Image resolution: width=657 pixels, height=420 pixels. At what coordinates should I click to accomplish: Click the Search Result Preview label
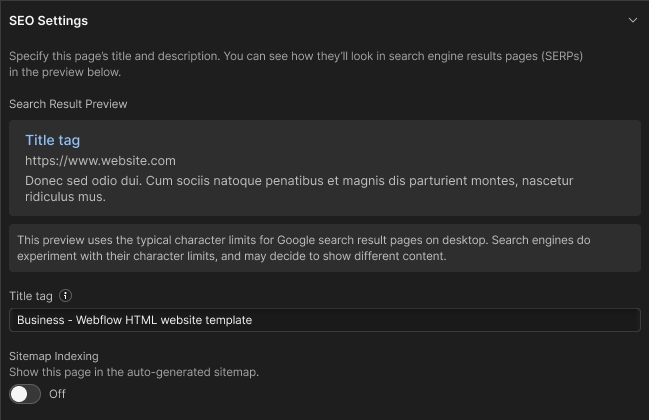click(x=68, y=104)
